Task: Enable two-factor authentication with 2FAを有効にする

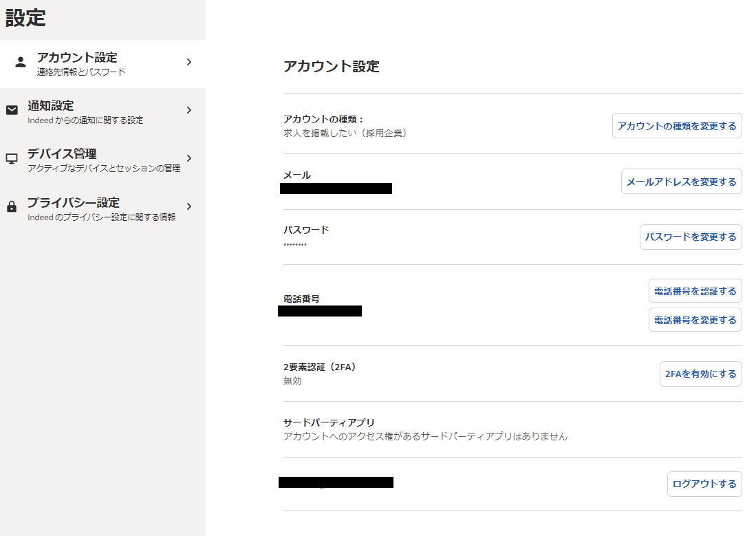Action: (700, 374)
